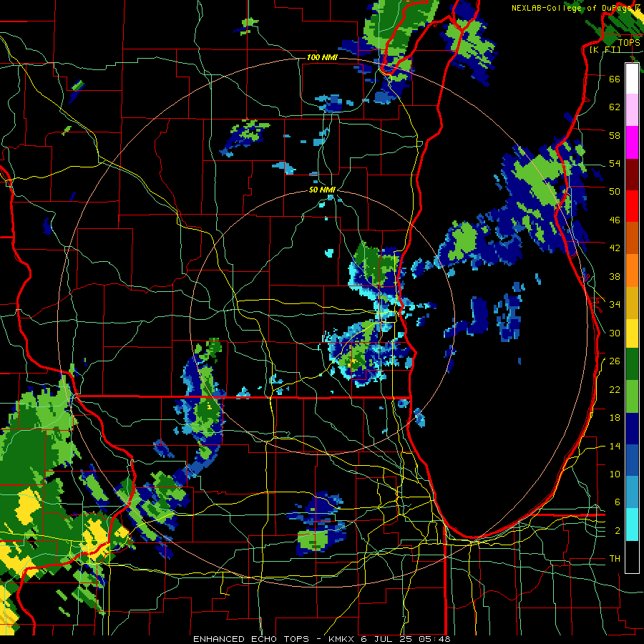This screenshot has height=644, width=644.
Task: Click the '10' legend value
Action: click(x=615, y=474)
